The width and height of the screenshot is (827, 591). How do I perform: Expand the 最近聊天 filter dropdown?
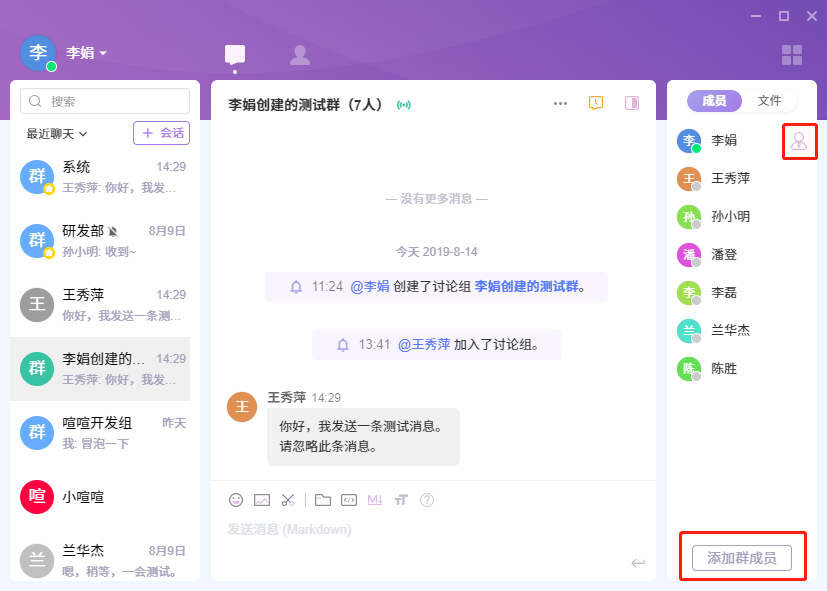[x=57, y=133]
